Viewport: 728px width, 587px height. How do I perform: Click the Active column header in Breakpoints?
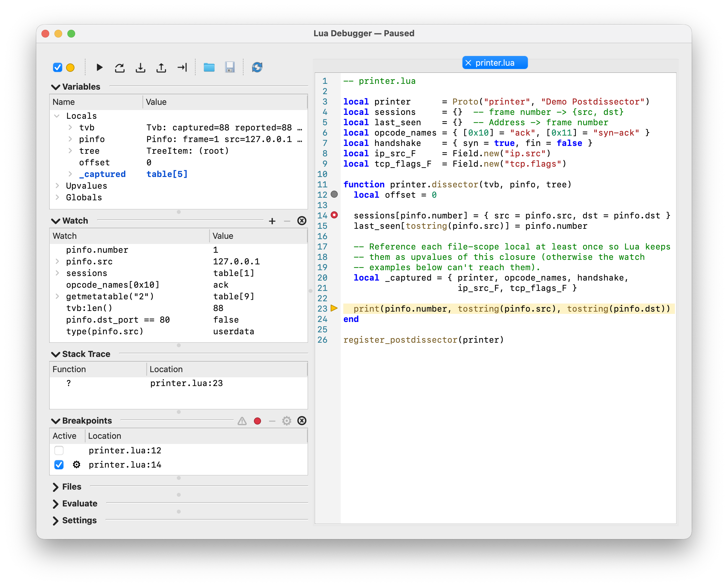click(67, 436)
